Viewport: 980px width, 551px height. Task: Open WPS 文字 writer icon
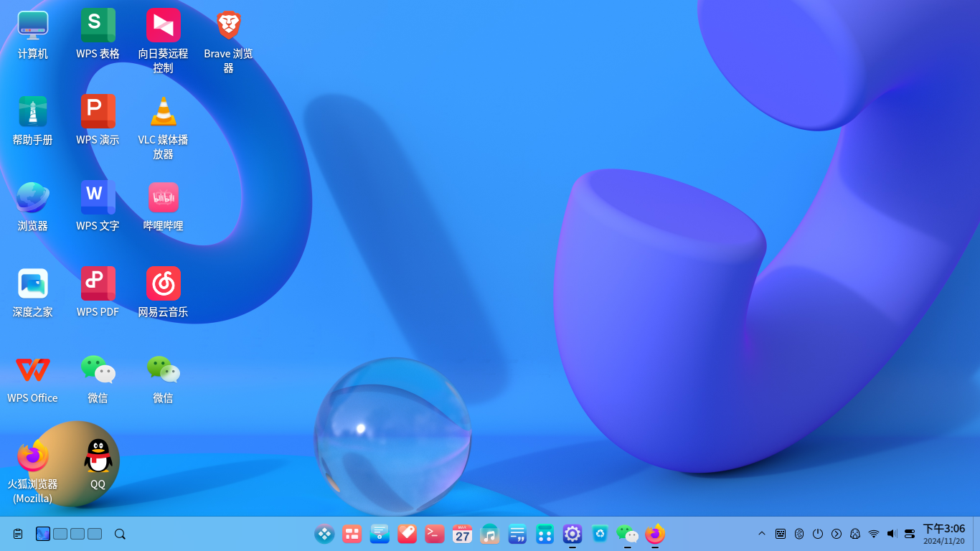(98, 198)
